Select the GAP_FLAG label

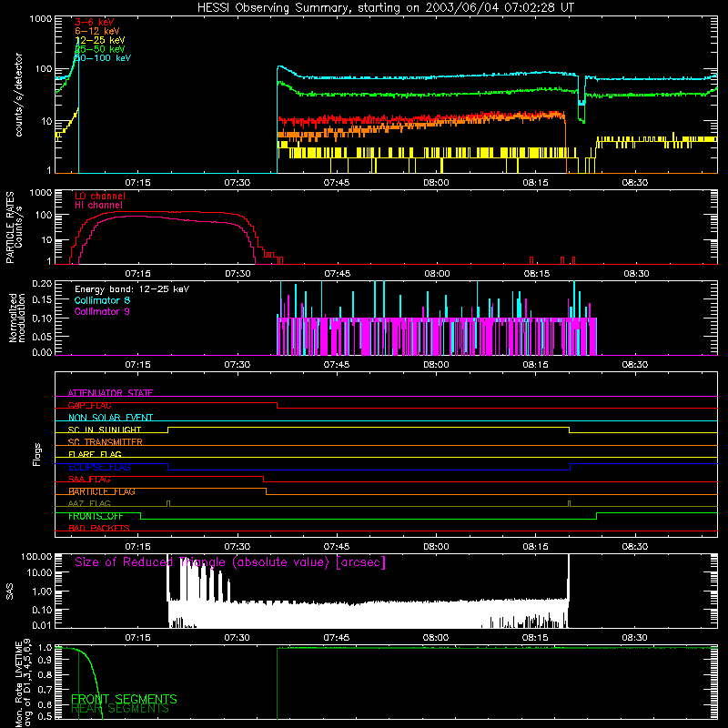(89, 405)
